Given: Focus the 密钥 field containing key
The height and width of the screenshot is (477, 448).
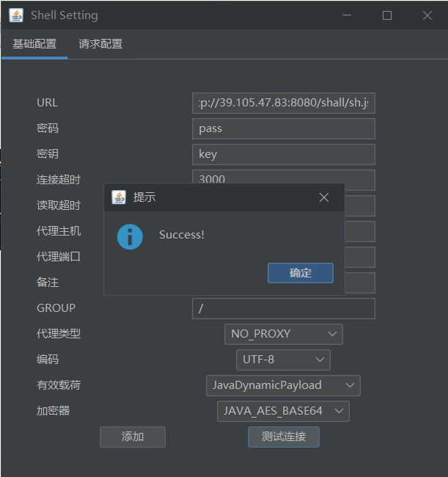Looking at the screenshot, I should tap(284, 154).
